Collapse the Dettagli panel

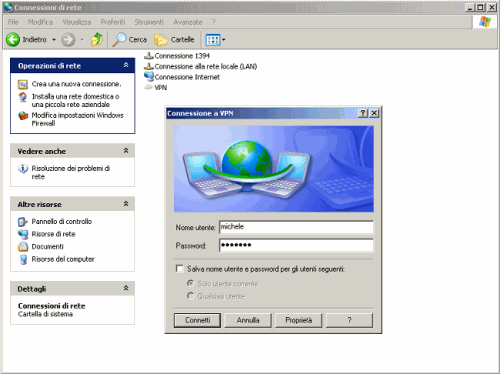coord(126,288)
